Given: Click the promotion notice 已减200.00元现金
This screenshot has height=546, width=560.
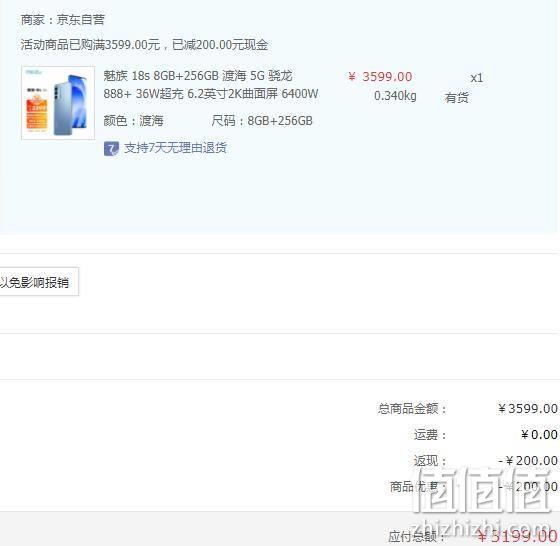Looking at the screenshot, I should 220,45.
